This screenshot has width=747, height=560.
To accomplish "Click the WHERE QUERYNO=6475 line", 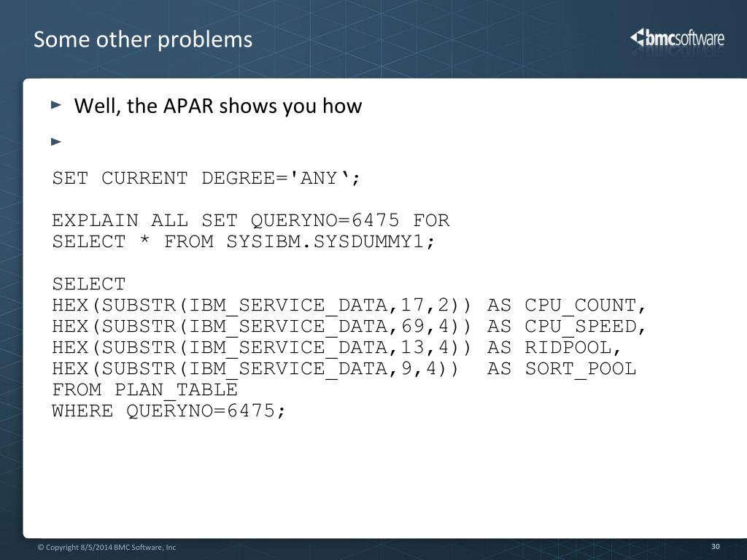I will point(169,411).
